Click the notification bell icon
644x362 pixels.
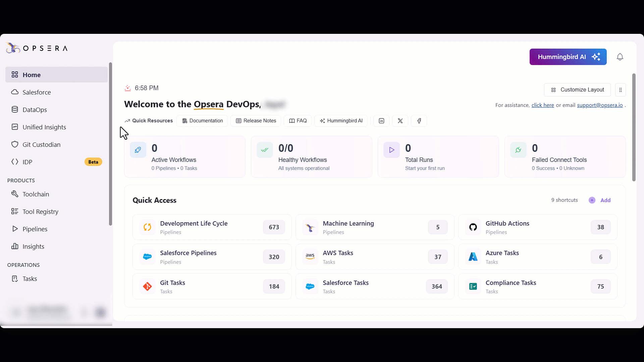coord(620,57)
